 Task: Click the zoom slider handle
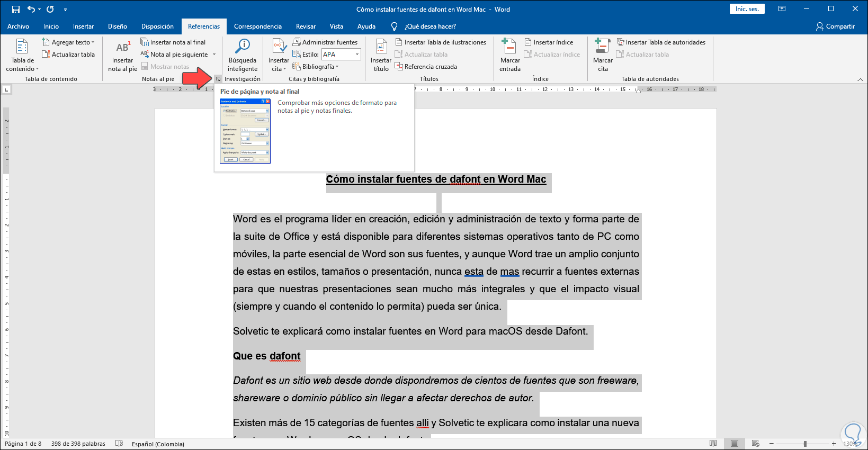(805, 444)
